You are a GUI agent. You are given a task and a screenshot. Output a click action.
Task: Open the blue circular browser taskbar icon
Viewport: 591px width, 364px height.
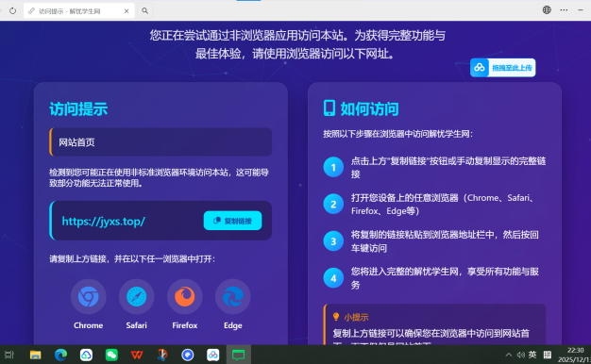click(187, 355)
